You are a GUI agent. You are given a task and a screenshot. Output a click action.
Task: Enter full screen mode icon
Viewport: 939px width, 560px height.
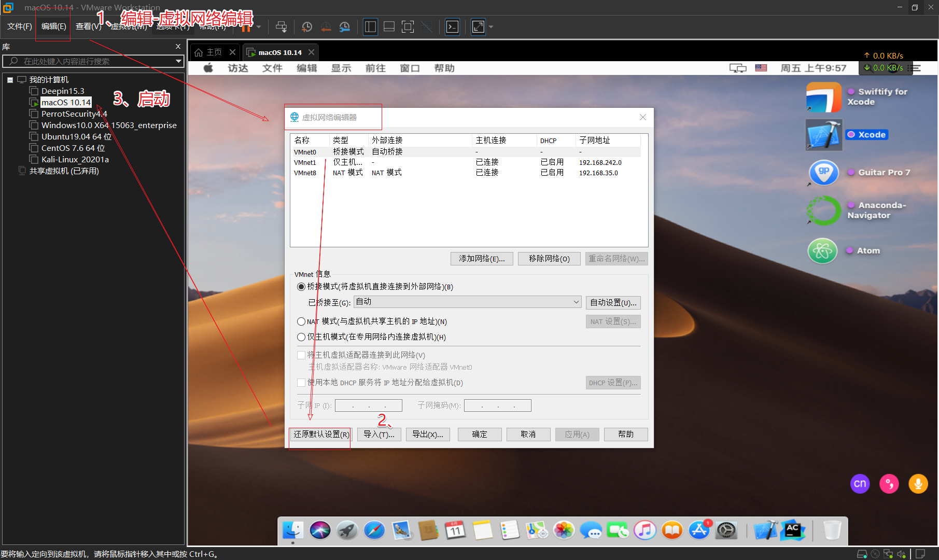tap(408, 26)
